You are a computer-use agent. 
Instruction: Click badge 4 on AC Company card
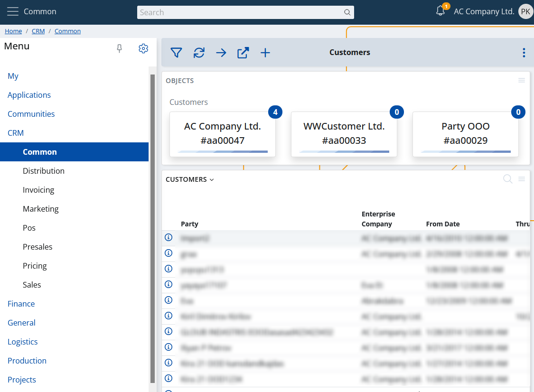coord(275,112)
